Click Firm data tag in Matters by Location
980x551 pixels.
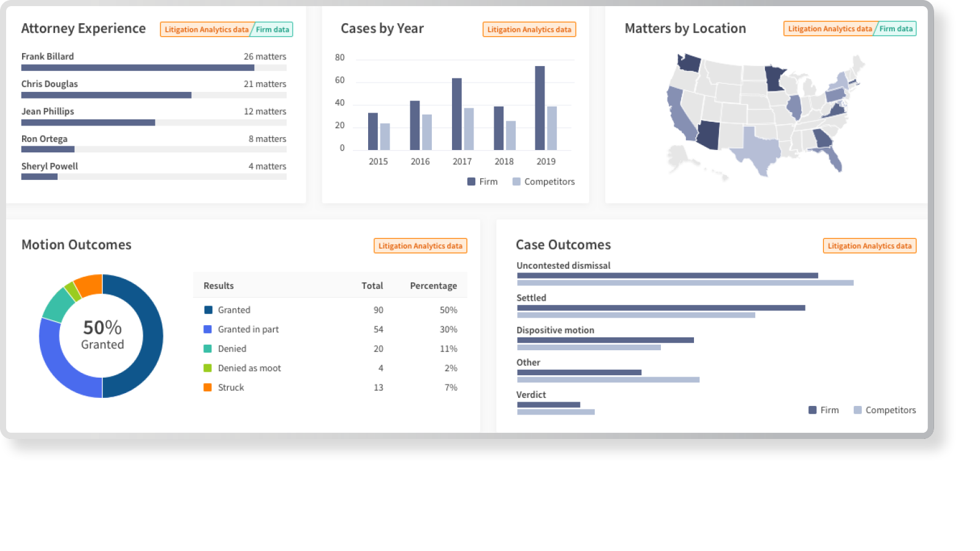click(x=895, y=29)
